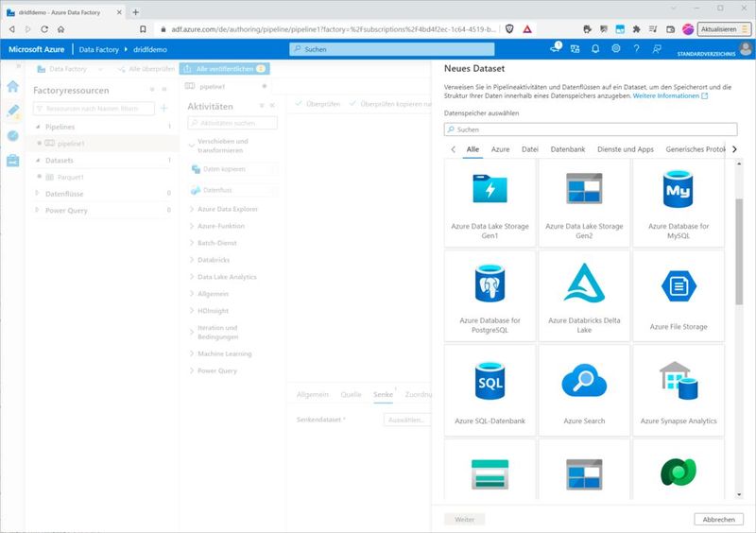Choose Azure Database for MySQL
The image size is (756, 533).
(x=679, y=203)
